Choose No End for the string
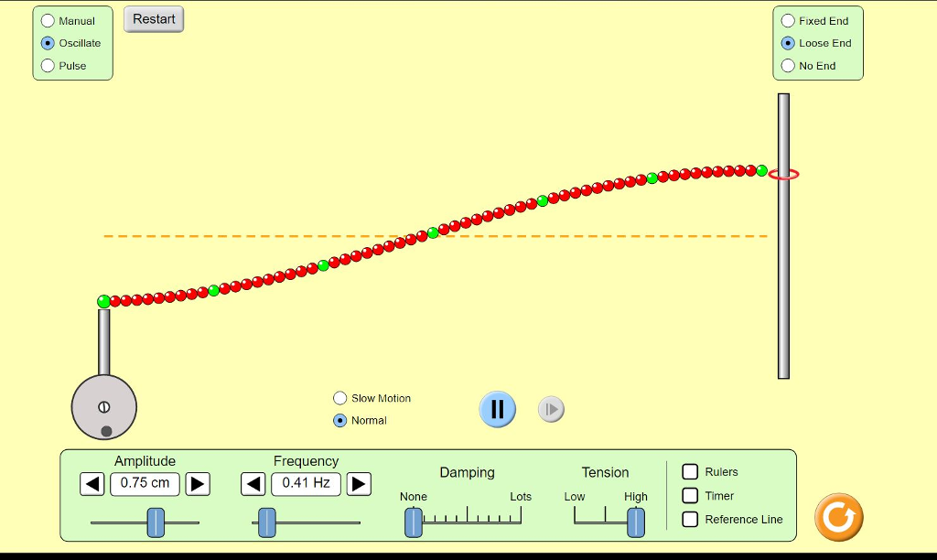 point(787,65)
